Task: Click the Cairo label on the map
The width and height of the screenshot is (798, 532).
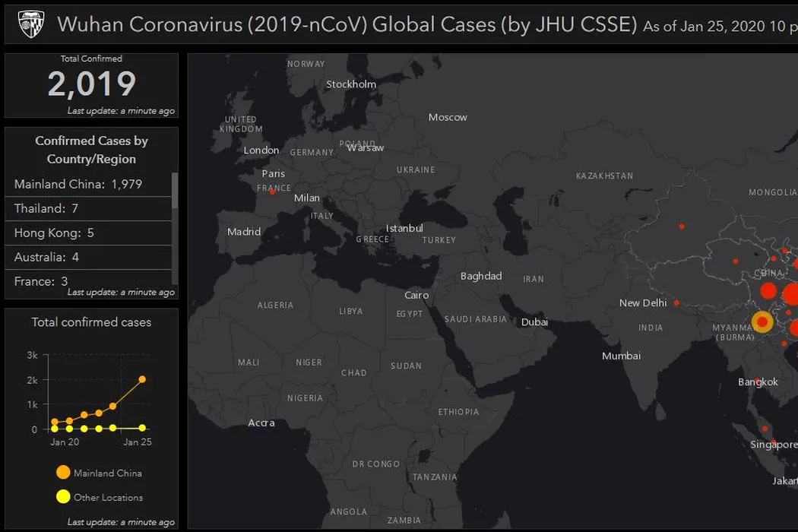Action: tap(416, 296)
